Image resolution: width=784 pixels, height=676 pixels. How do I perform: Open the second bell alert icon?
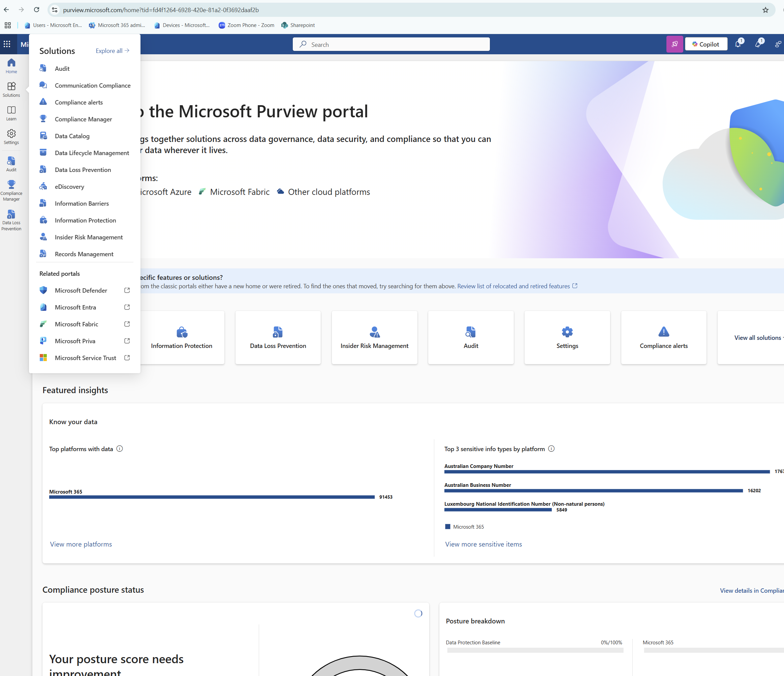click(758, 44)
